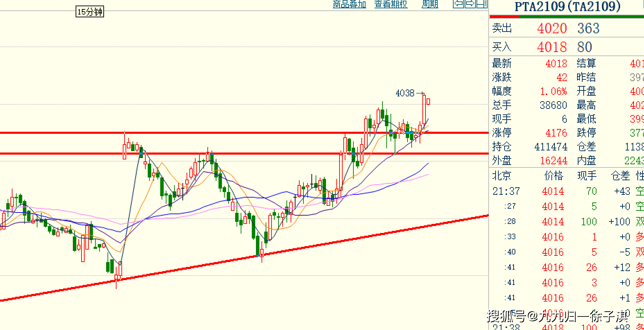Click the panel layout icon at top
The image size is (644, 330).
coord(482,4)
